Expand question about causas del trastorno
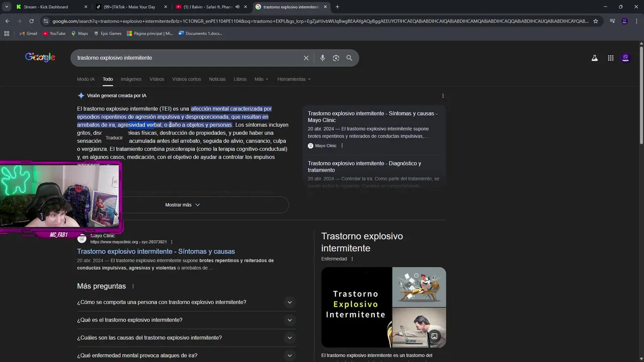 [x=186, y=338]
